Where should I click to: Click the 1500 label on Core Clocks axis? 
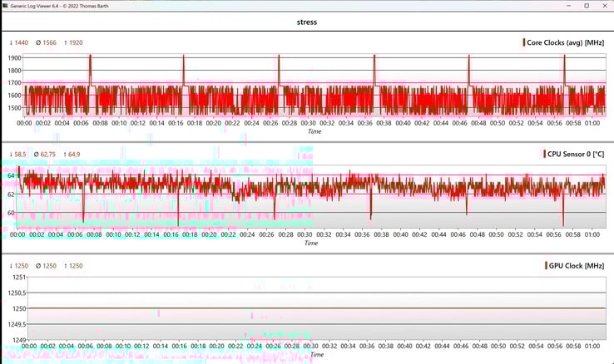tap(14, 108)
